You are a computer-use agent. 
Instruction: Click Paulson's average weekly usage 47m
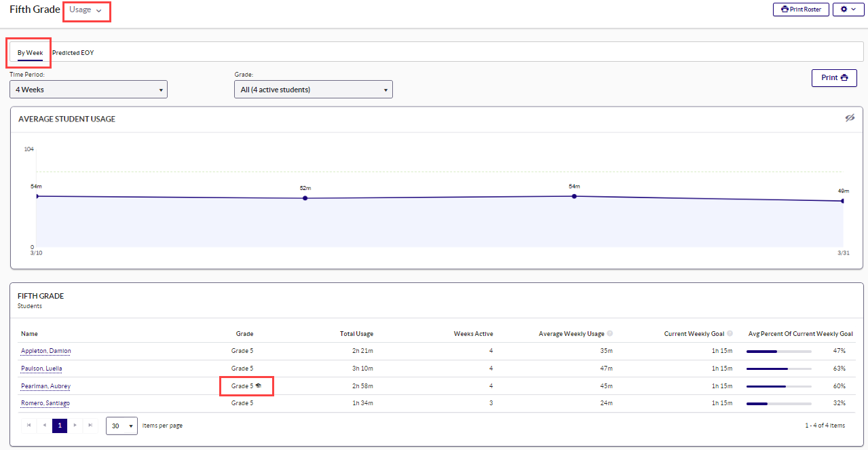tap(607, 369)
